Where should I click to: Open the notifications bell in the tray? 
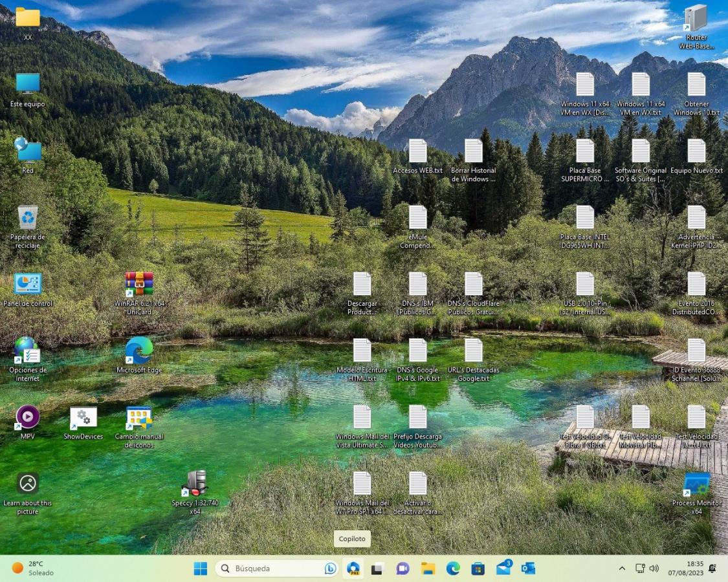pyautogui.click(x=712, y=568)
